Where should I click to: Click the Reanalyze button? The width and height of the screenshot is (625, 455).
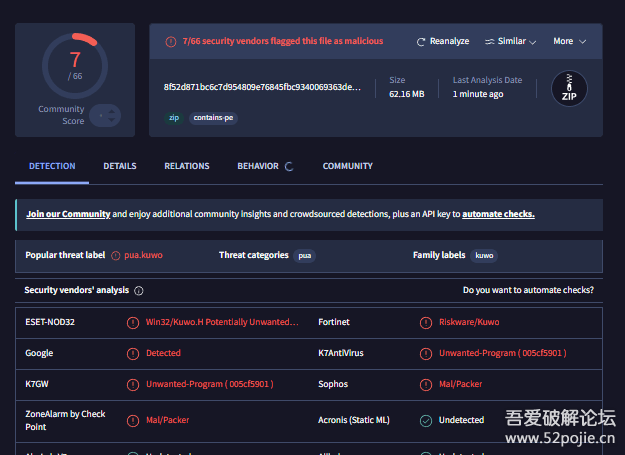click(443, 41)
